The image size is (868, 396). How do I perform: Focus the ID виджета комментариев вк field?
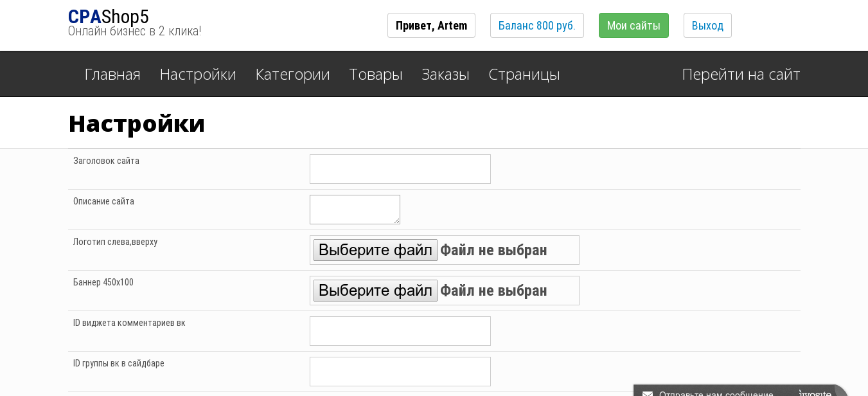(x=400, y=331)
